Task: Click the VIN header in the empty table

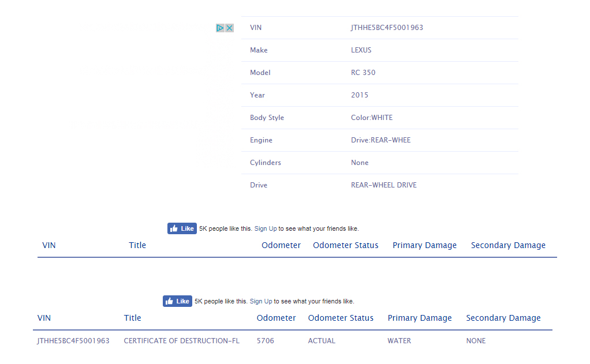Action: (49, 245)
